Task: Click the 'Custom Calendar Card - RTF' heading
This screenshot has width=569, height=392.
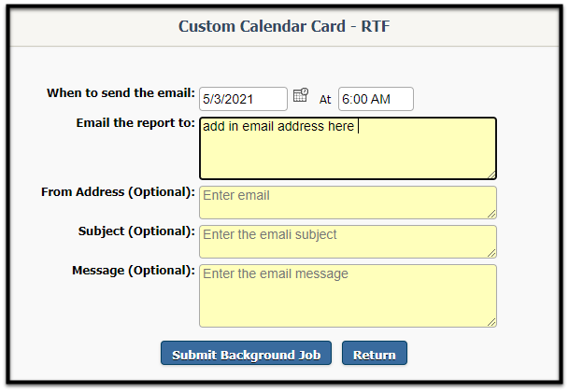Action: [x=284, y=26]
